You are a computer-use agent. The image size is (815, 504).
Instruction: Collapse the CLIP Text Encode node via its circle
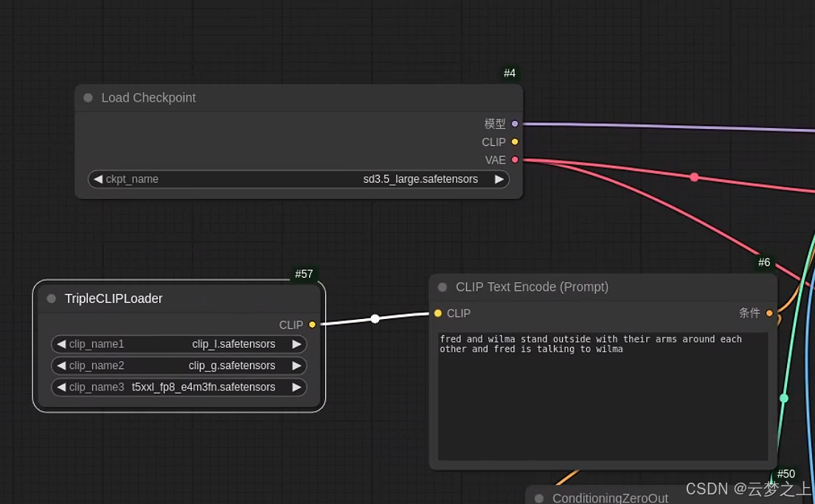pos(442,287)
